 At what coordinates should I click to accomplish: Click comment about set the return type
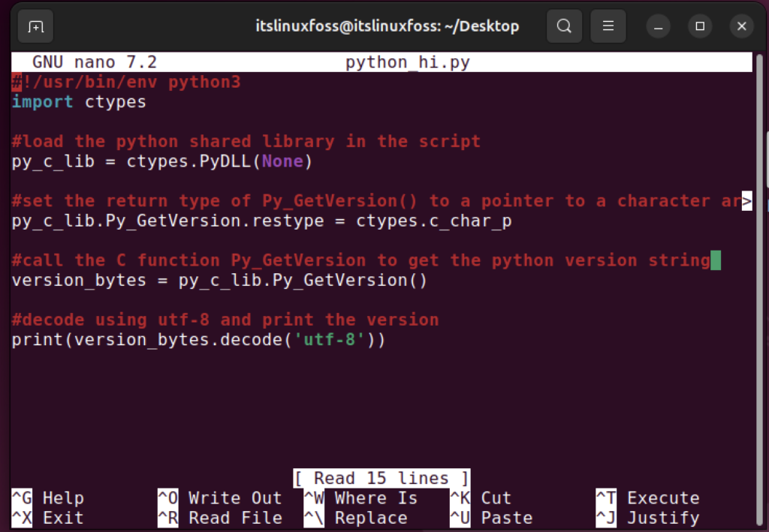click(x=376, y=201)
